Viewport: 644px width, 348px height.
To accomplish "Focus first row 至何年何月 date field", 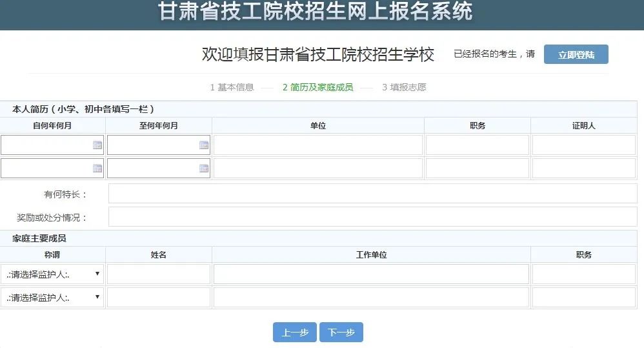I will pos(159,145).
